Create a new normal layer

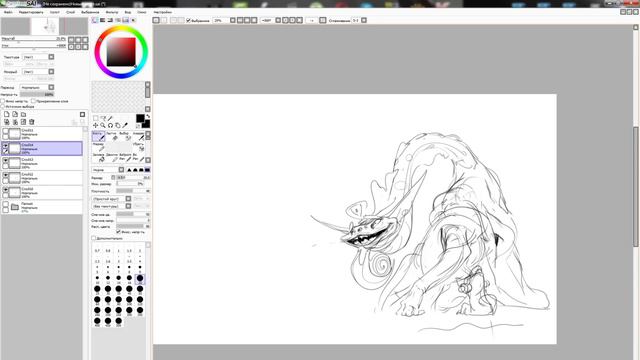tap(7, 114)
